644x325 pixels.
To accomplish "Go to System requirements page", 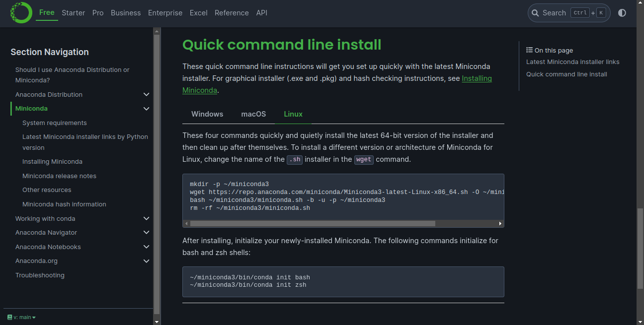I will pos(55,123).
